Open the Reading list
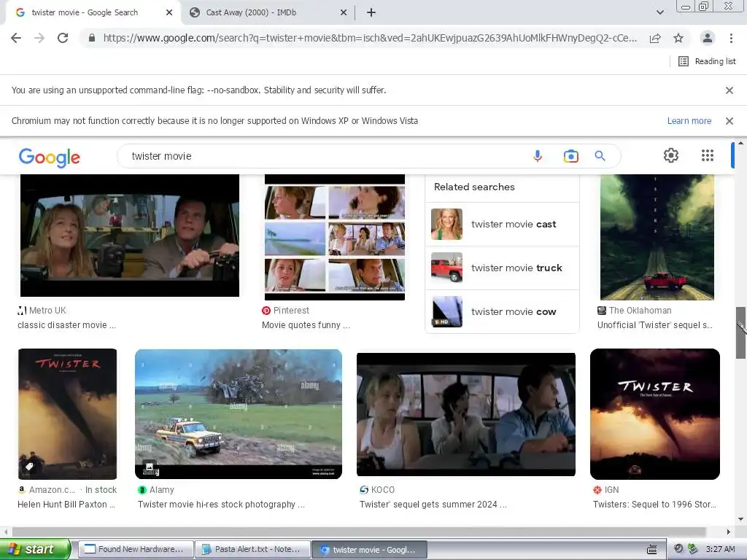The image size is (747, 560). 707,61
